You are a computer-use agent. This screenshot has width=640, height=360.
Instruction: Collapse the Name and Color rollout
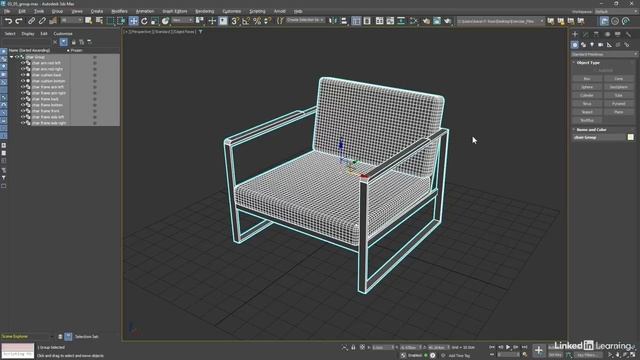[591, 129]
